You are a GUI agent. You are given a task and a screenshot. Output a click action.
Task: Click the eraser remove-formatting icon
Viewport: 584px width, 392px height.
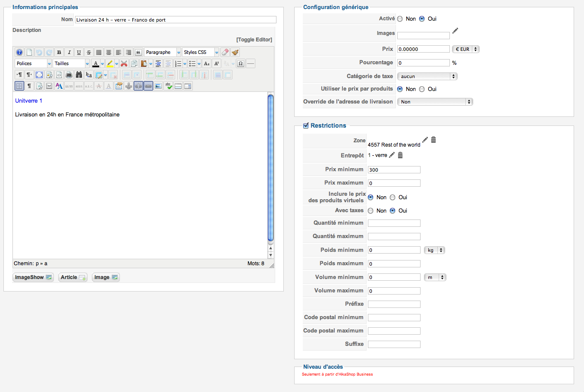coord(225,52)
